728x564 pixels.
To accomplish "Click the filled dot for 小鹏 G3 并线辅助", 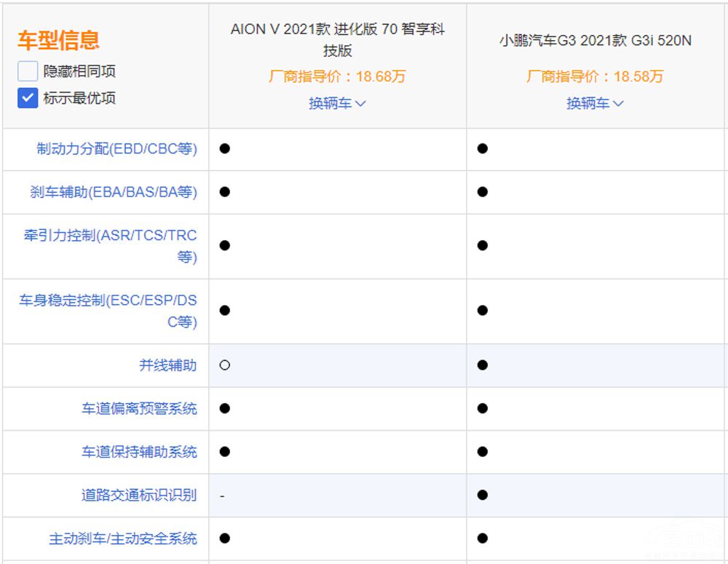I will 482,365.
